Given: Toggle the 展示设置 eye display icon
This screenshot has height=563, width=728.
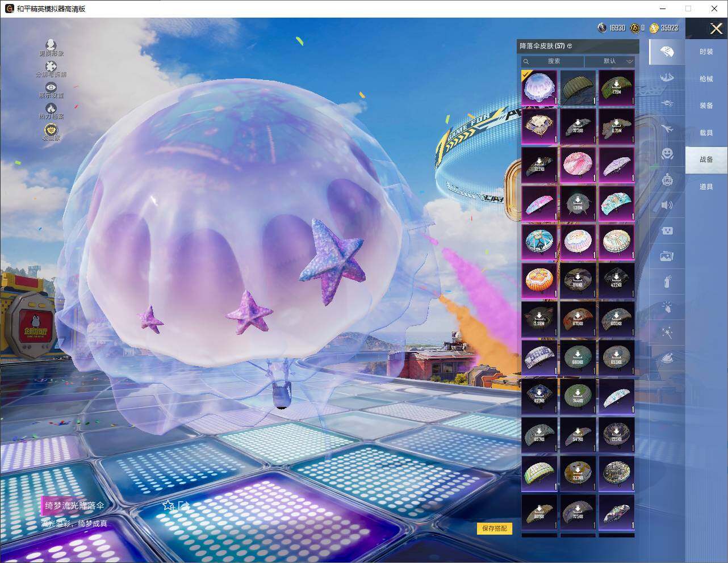Looking at the screenshot, I should pyautogui.click(x=51, y=88).
